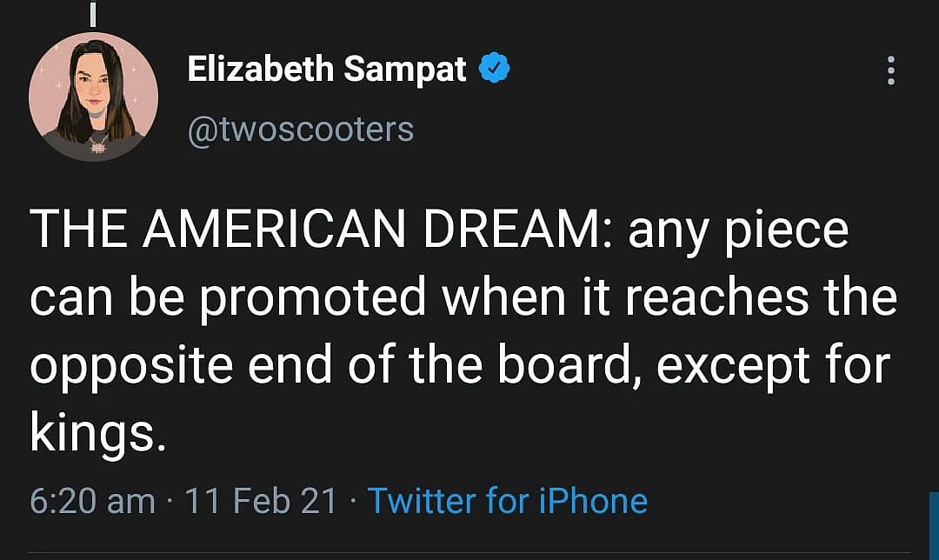
Task: Open the @twoscooters handle link
Action: pos(301,129)
